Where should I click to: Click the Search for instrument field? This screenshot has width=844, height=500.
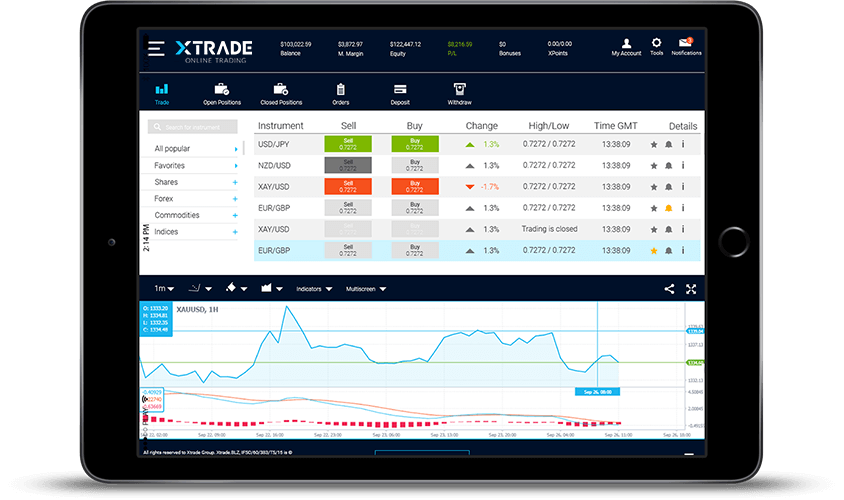[x=193, y=127]
